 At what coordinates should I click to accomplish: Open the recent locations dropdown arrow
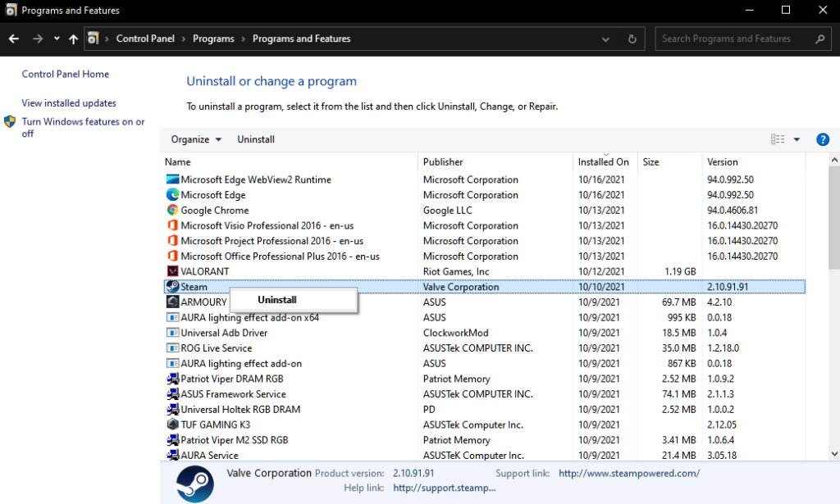point(57,39)
